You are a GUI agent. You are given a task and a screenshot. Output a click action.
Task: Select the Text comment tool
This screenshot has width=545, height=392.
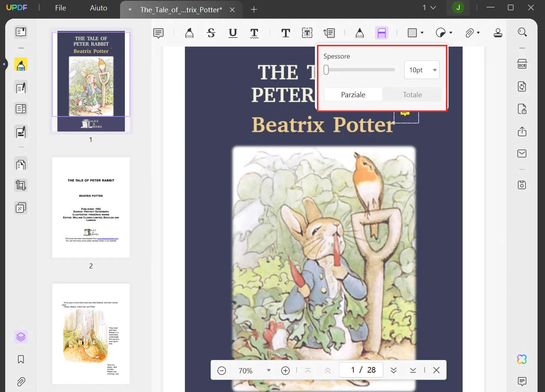coord(286,33)
